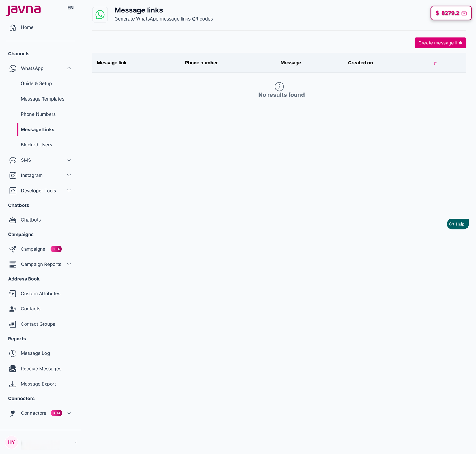Click the Home house icon
The image size is (476, 454).
(13, 27)
